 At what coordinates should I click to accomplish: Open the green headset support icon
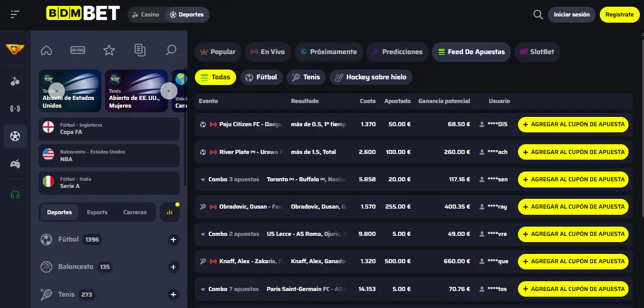coord(15,195)
